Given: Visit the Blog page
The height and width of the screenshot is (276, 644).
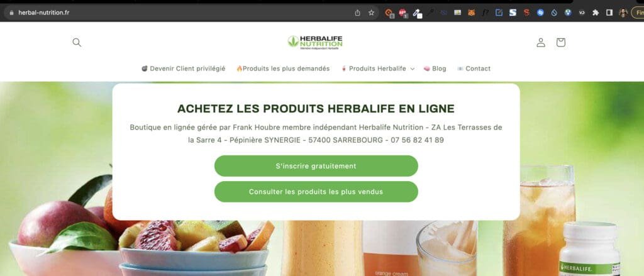Looking at the screenshot, I should (435, 69).
